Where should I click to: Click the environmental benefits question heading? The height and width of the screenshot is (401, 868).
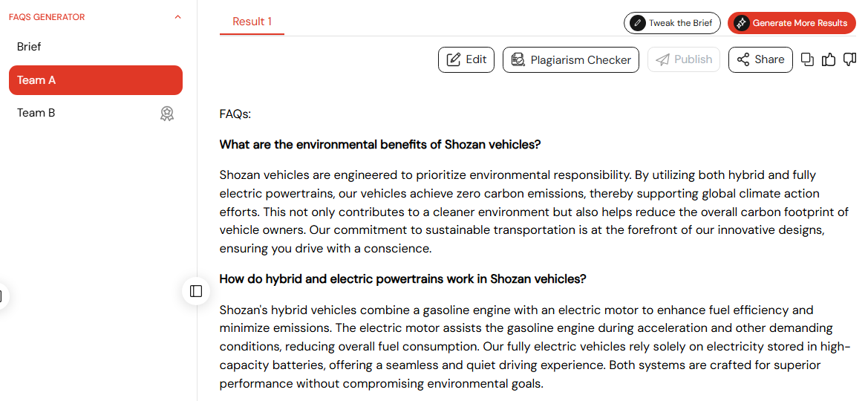(379, 145)
